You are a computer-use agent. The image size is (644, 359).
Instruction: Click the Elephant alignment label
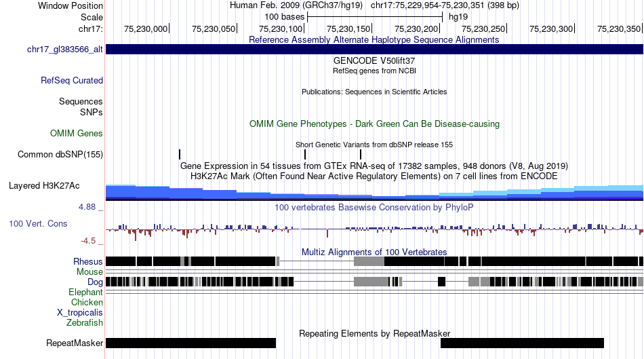(85, 292)
